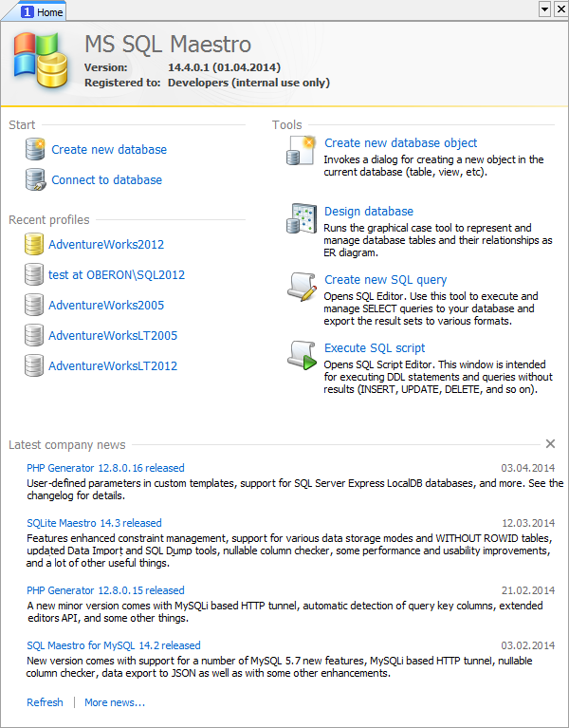Click the AdventureWorksLT2005 profile database icon

click(34, 336)
